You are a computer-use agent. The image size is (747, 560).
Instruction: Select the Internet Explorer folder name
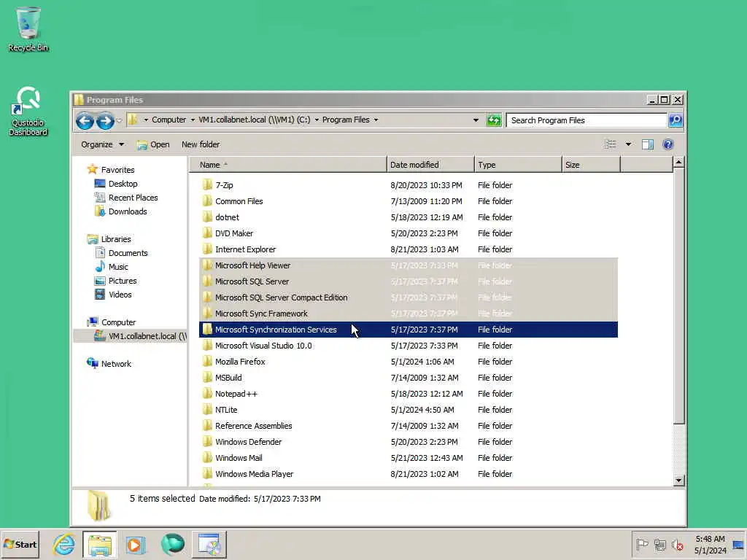pos(245,249)
